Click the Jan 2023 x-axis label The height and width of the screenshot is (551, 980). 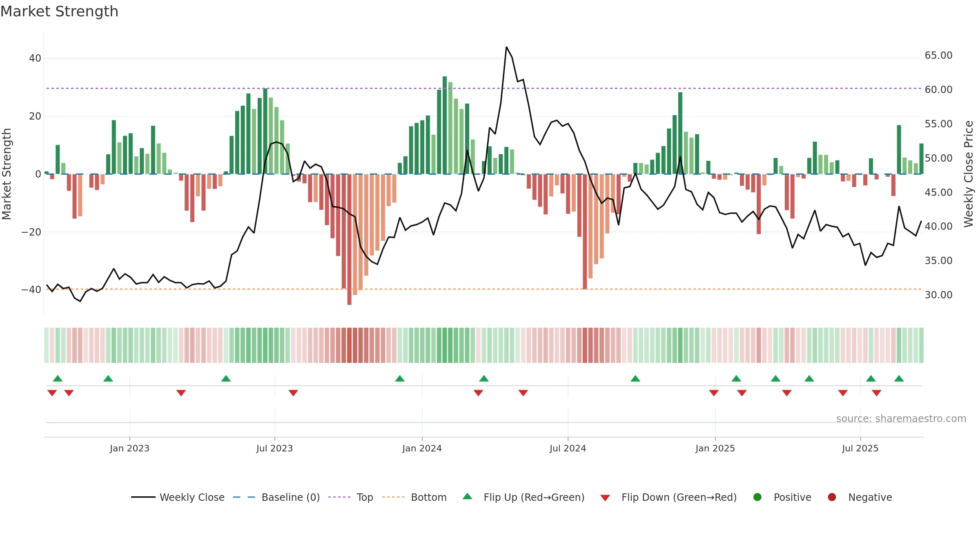[129, 448]
